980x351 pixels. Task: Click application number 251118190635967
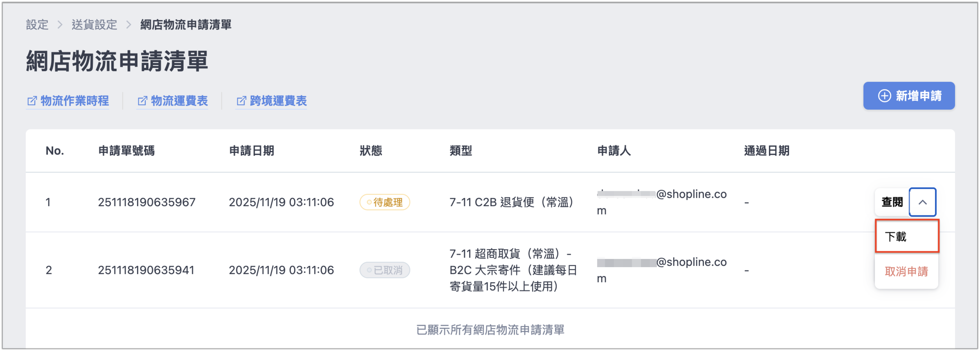click(147, 202)
